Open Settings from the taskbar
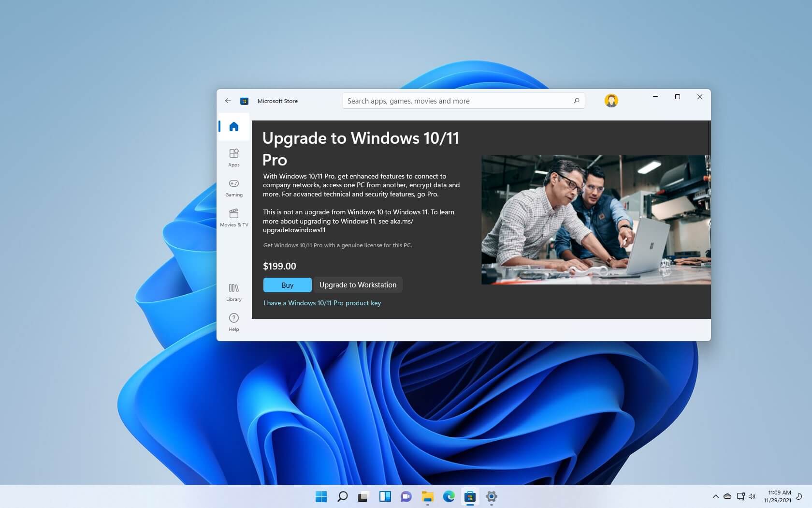The width and height of the screenshot is (812, 508). coord(491,497)
